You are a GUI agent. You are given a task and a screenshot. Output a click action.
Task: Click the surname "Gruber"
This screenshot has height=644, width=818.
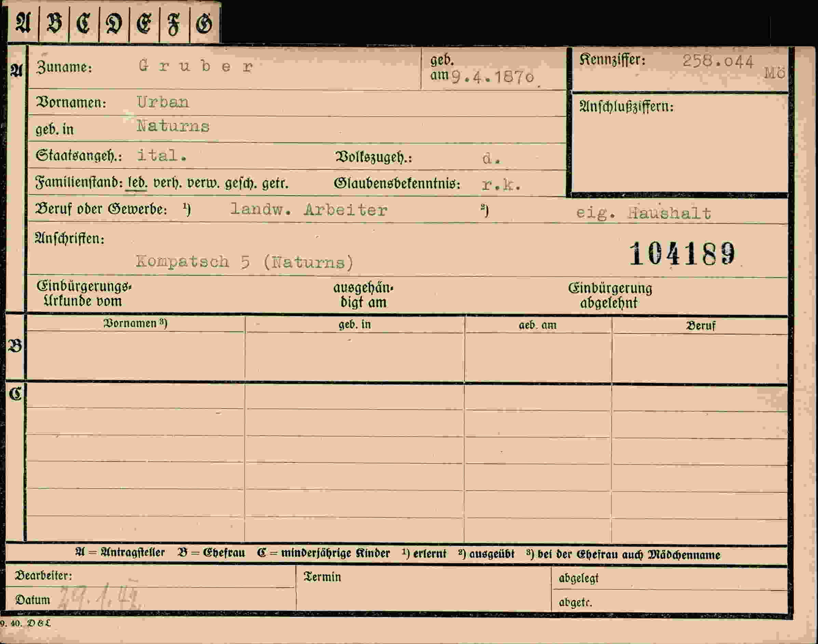click(196, 66)
